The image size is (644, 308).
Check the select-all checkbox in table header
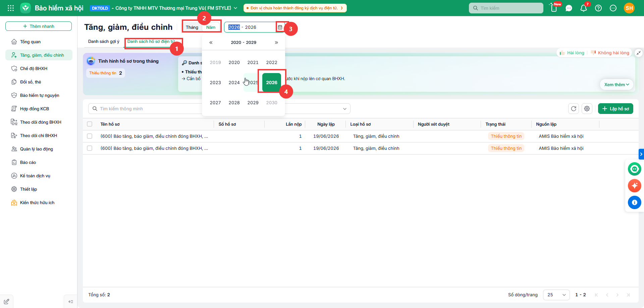pos(90,124)
